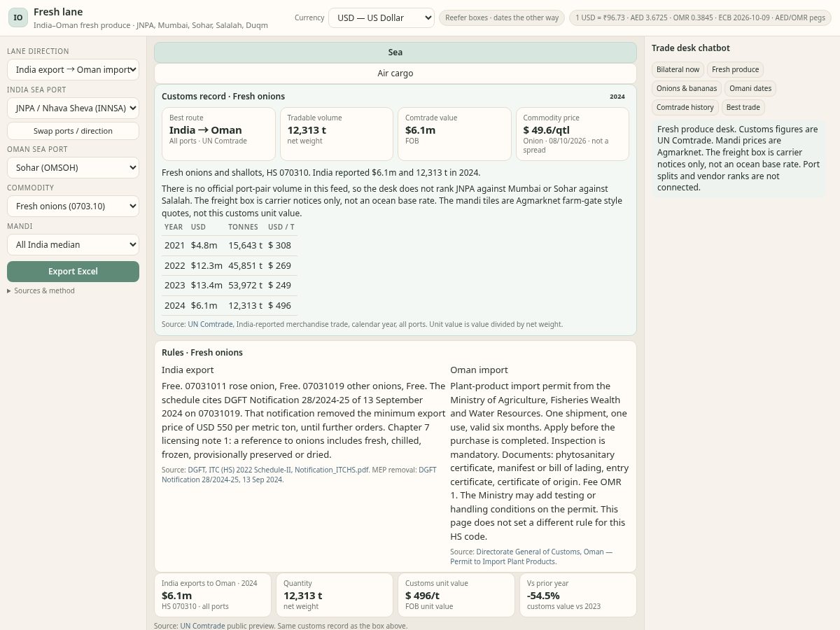This screenshot has width=840, height=630.
Task: Click the TONNES column header
Action: pyautogui.click(x=243, y=227)
